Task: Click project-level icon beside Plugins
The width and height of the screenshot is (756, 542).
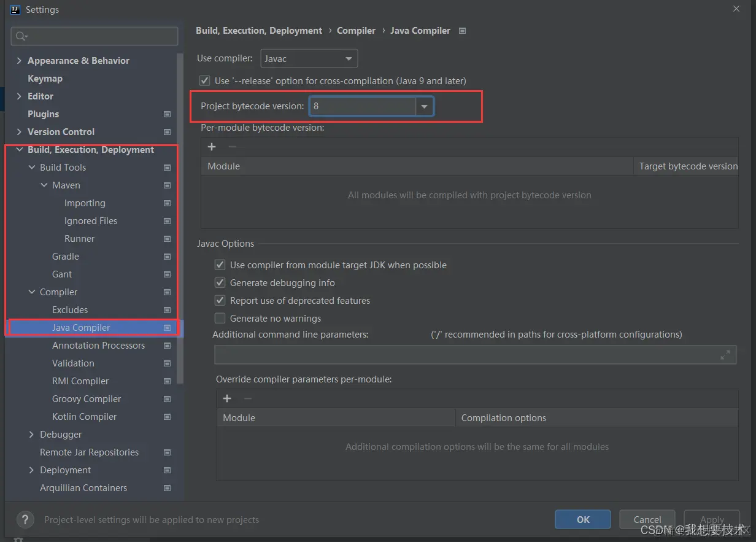Action: tap(167, 114)
